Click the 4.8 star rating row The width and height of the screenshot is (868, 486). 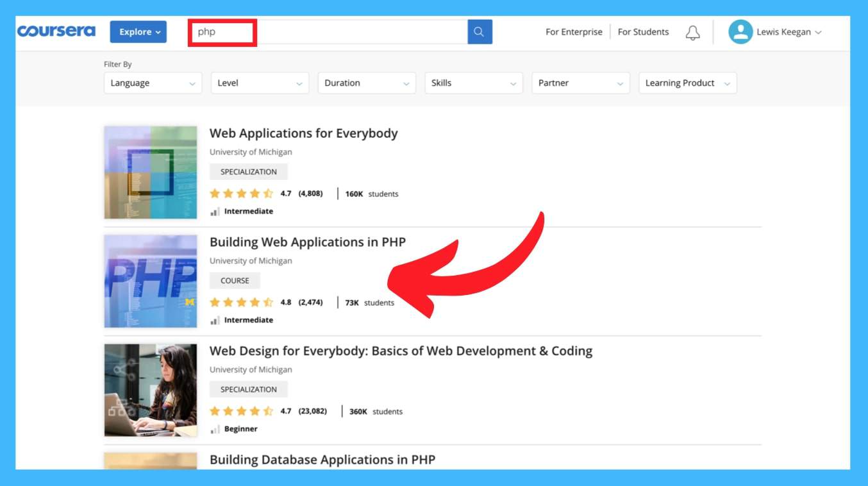point(241,302)
